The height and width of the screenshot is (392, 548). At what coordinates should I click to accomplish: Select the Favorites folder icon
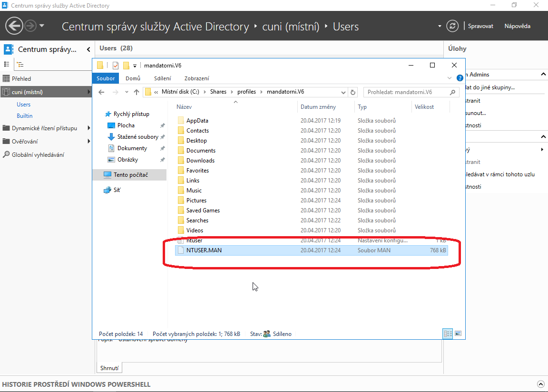[x=181, y=171]
